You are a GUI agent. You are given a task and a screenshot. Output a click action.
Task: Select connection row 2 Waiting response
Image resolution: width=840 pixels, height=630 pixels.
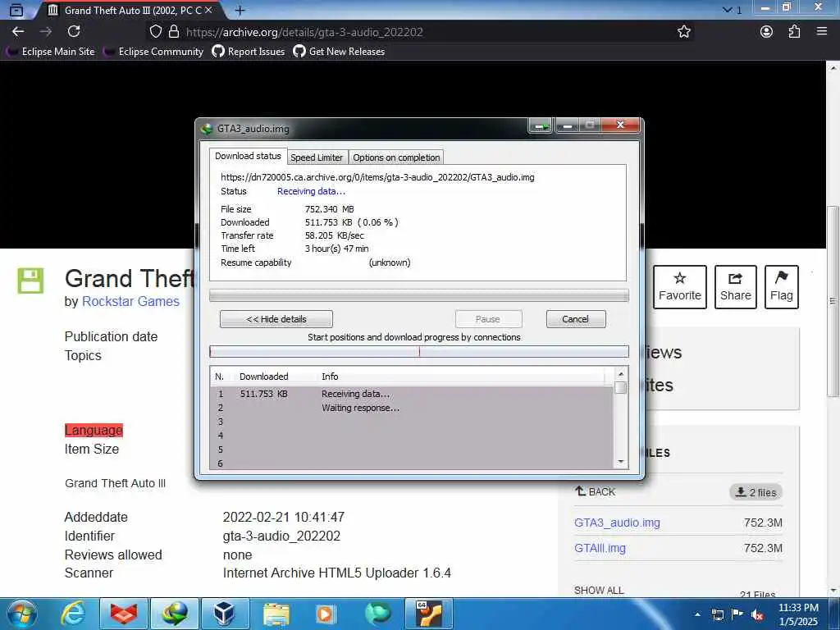[x=412, y=408]
